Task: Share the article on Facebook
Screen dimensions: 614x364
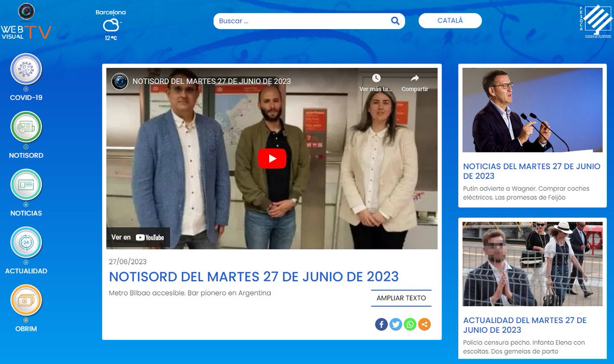Action: click(381, 324)
